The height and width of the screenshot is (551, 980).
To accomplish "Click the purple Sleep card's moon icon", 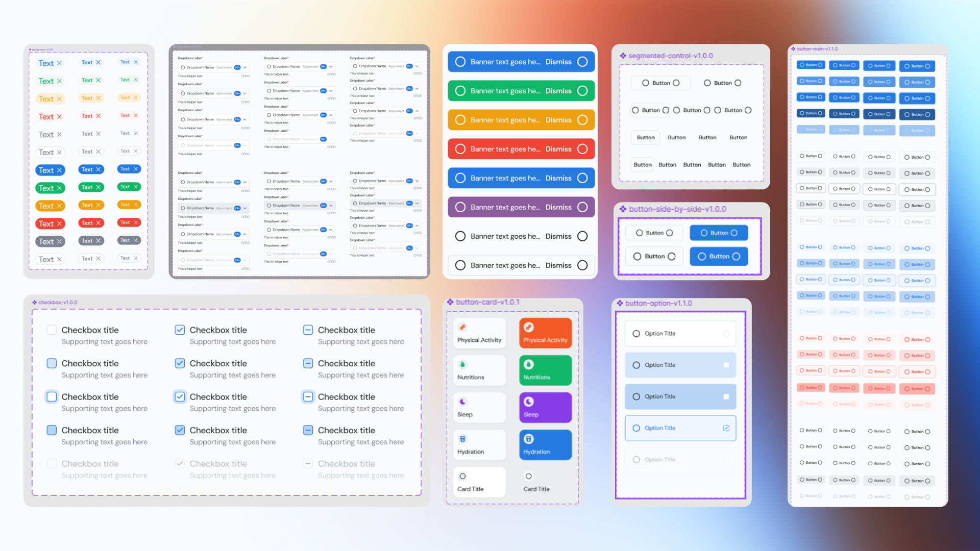I will point(529,402).
